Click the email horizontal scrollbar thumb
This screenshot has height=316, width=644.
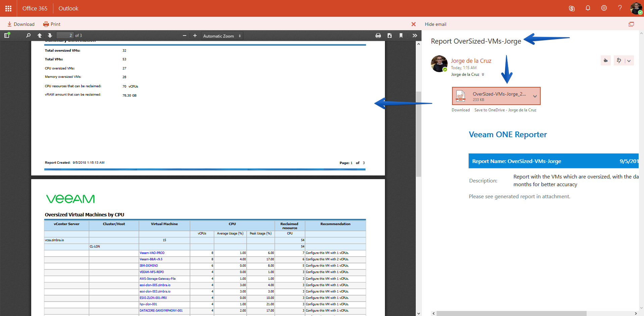(511, 313)
